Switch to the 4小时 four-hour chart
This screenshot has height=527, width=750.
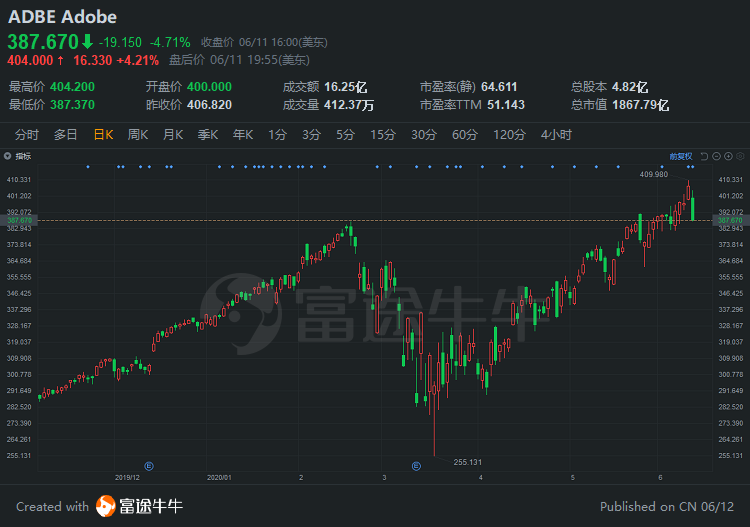tap(556, 135)
